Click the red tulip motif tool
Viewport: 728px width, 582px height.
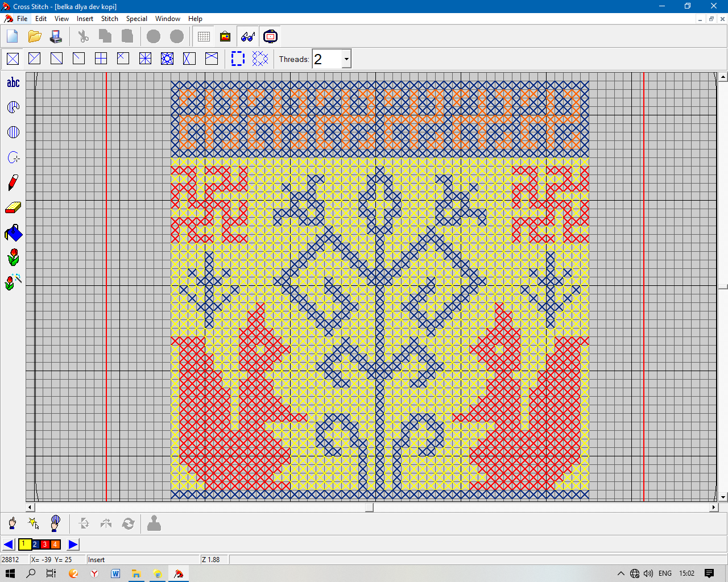13,257
